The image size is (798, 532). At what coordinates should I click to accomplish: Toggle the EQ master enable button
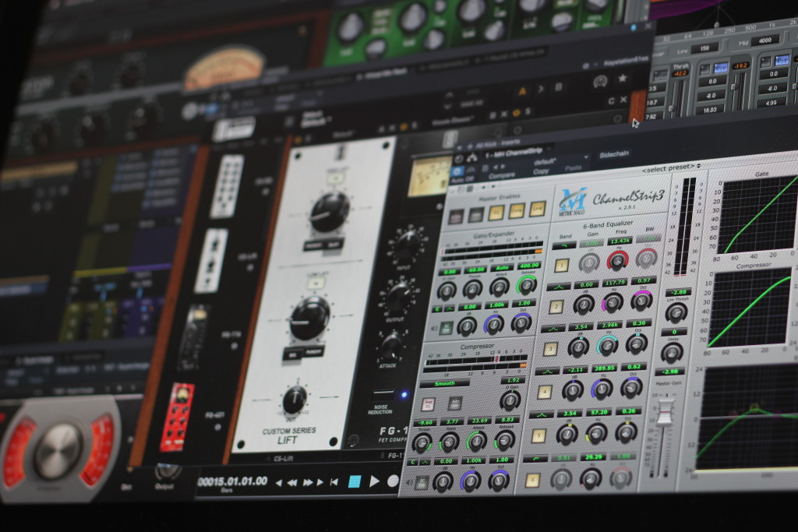496,213
